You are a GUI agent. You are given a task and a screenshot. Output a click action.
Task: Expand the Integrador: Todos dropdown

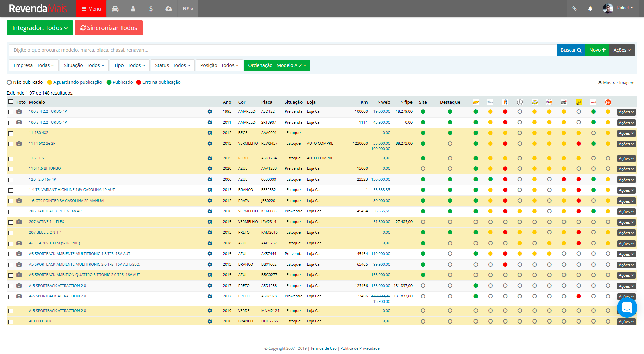40,28
